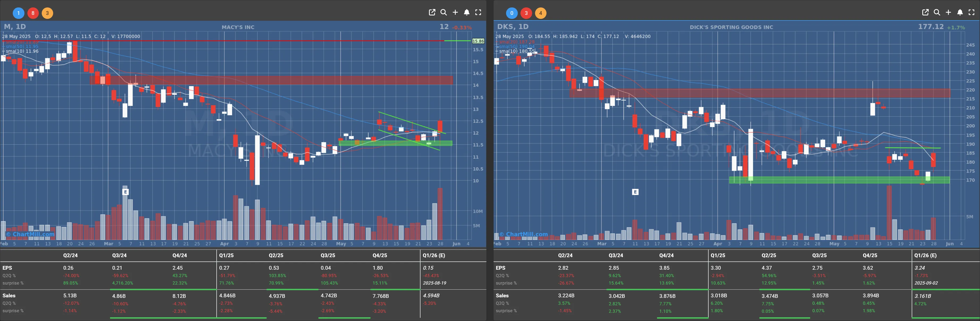The height and width of the screenshot is (321, 980).
Task: Click Macy's EPS surprise 105.43%
Action: (329, 283)
